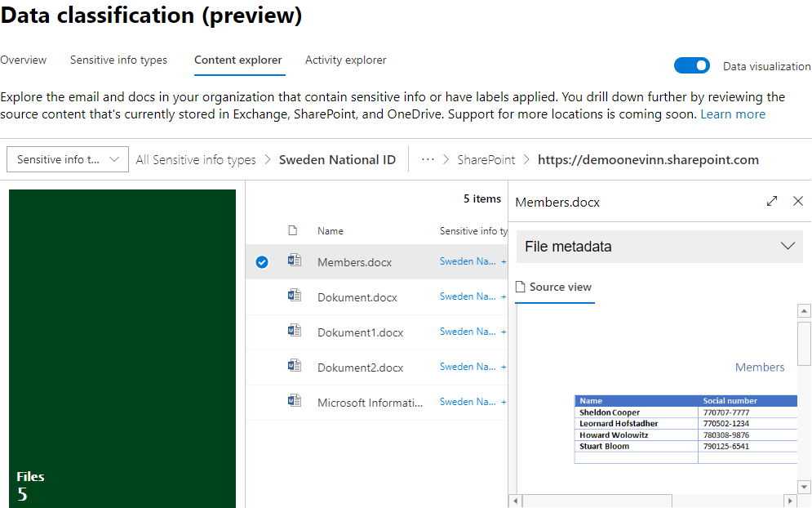The height and width of the screenshot is (508, 812).
Task: Open the Sensitive info types tab
Action: click(x=118, y=60)
